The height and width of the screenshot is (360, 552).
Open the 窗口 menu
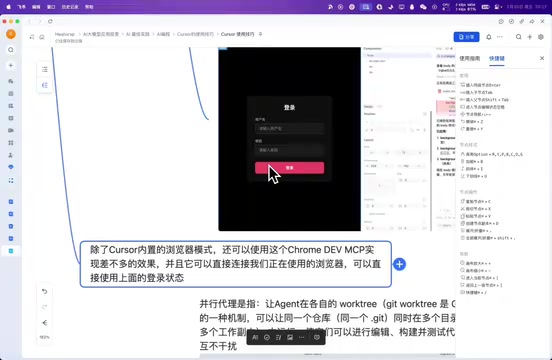click(51, 7)
